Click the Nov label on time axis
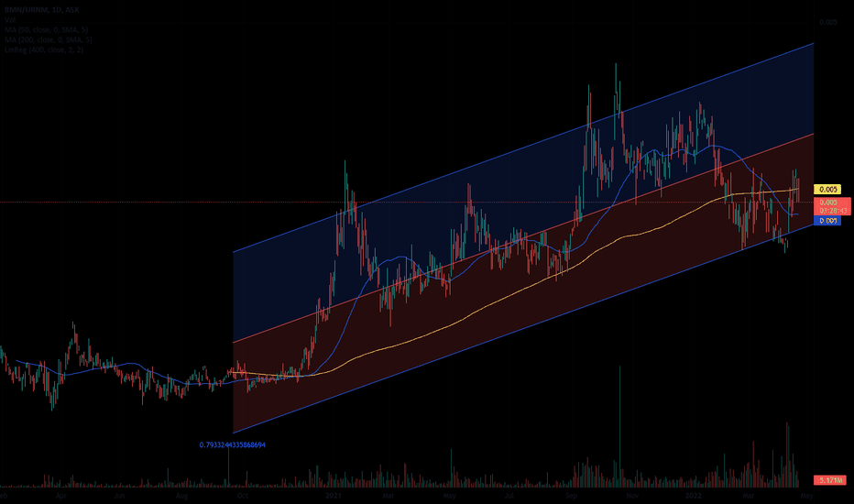 click(632, 496)
